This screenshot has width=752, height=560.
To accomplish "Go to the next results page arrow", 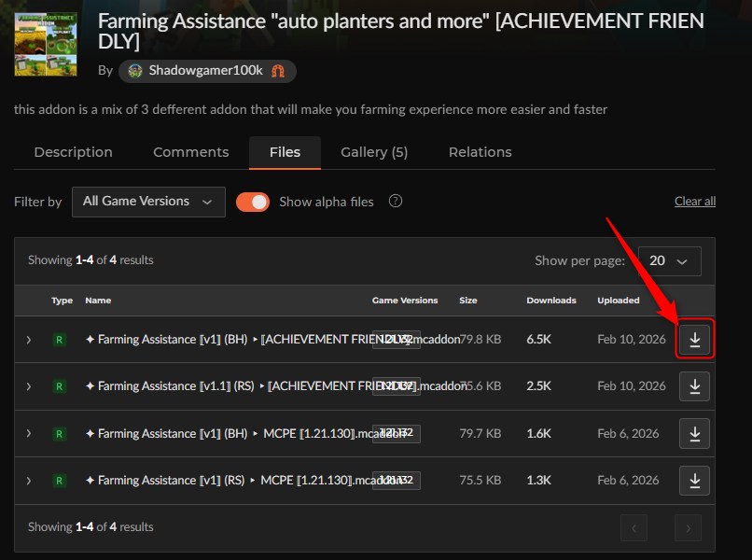I will (x=688, y=528).
